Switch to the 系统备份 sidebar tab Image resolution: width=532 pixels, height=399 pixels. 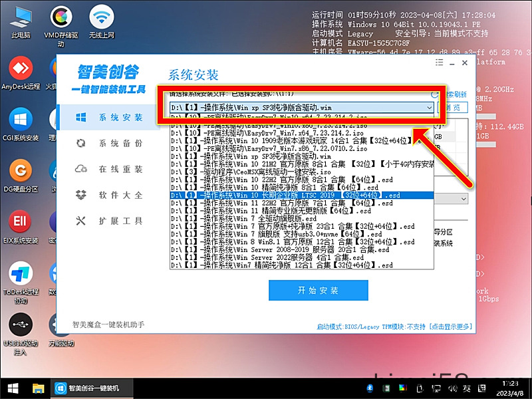(x=108, y=143)
